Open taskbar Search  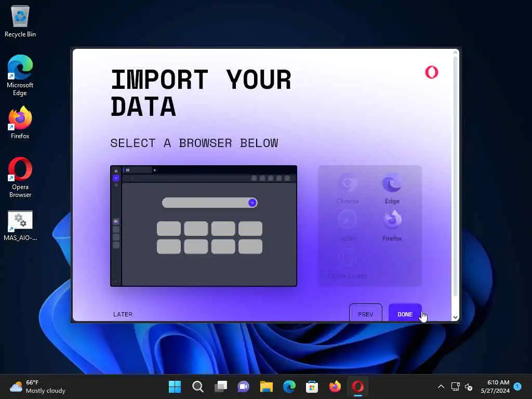pyautogui.click(x=198, y=387)
